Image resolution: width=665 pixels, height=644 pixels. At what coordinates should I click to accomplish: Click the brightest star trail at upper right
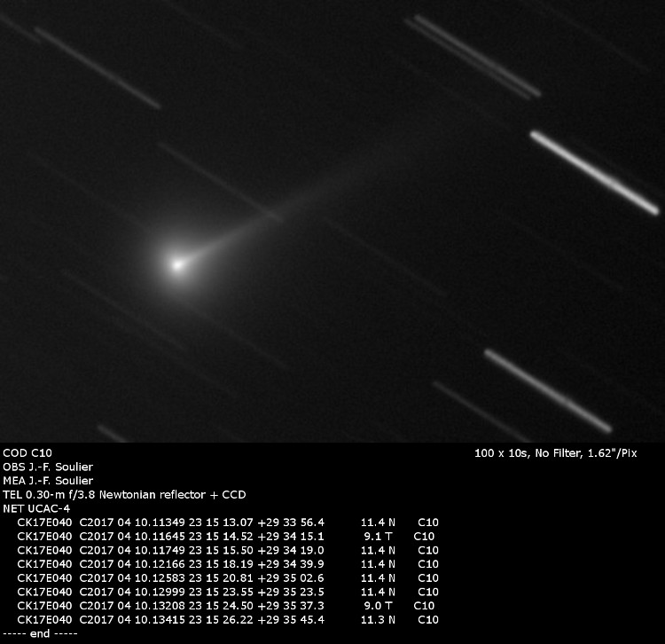(x=594, y=172)
